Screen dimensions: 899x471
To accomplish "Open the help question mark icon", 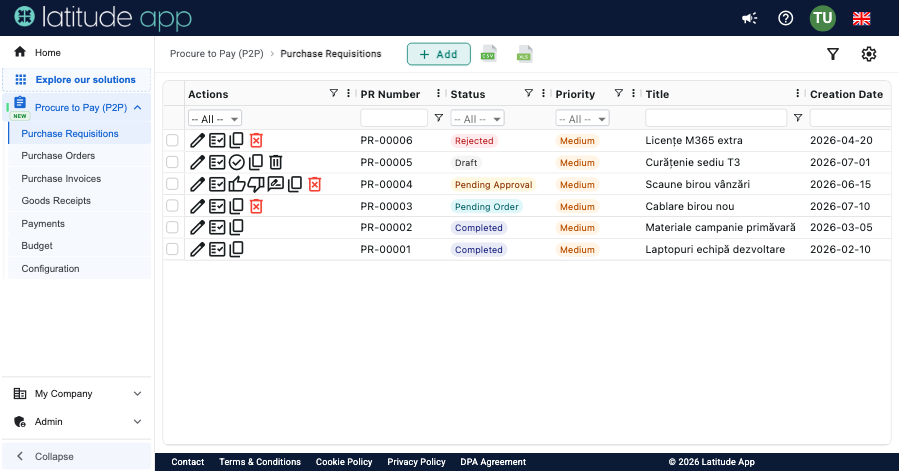I will point(785,18).
